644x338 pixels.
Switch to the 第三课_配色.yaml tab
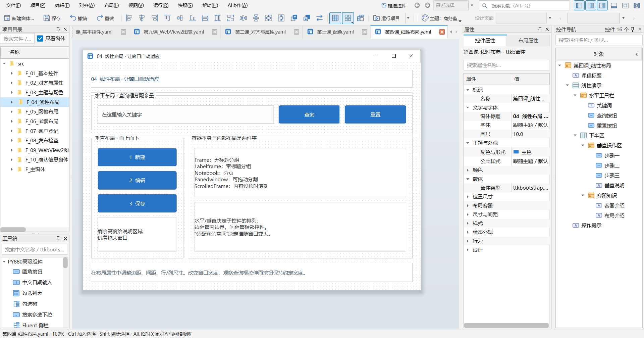[x=335, y=32]
